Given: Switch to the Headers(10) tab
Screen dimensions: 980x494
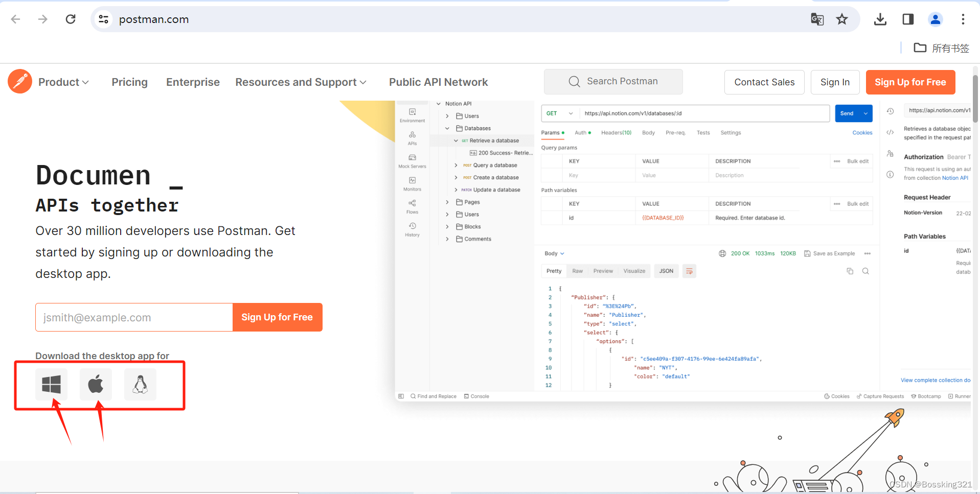Looking at the screenshot, I should (616, 133).
